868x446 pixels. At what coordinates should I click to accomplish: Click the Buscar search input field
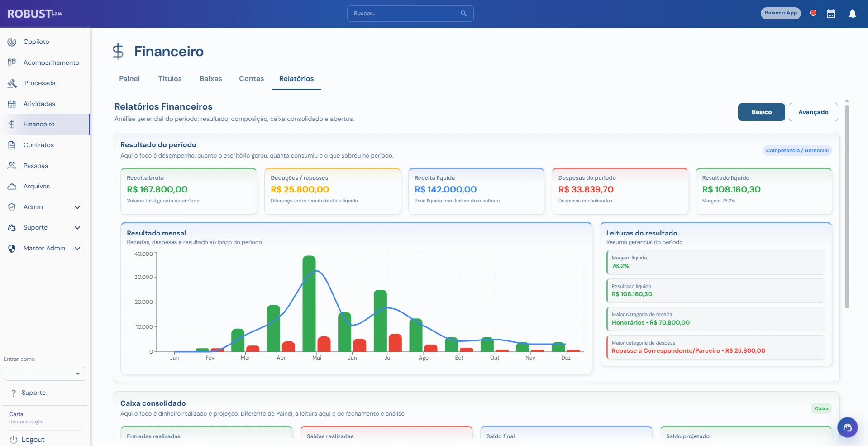point(410,14)
